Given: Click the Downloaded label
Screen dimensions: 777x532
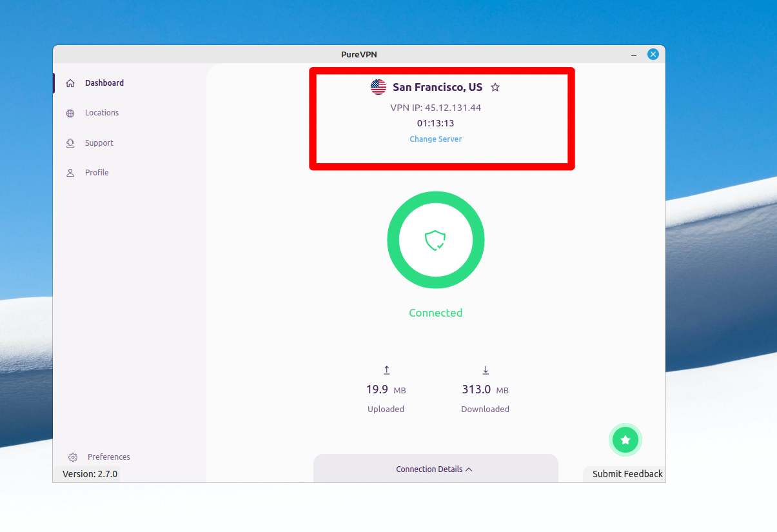Looking at the screenshot, I should 486,409.
